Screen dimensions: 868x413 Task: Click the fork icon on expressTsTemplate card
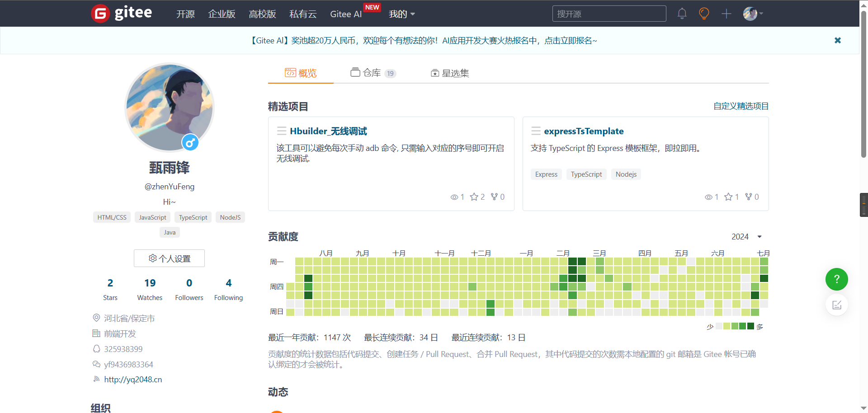coord(749,197)
